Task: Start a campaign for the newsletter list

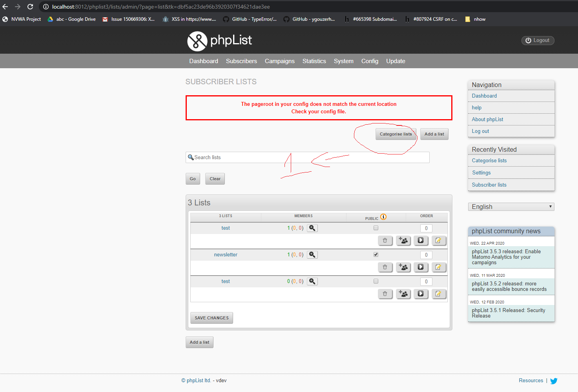Action: tap(421, 267)
